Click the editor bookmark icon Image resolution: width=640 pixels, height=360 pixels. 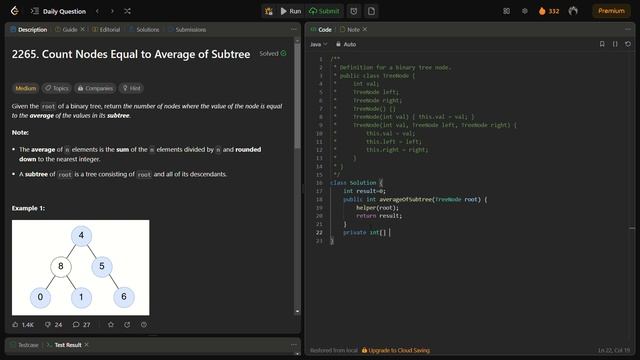(602, 44)
